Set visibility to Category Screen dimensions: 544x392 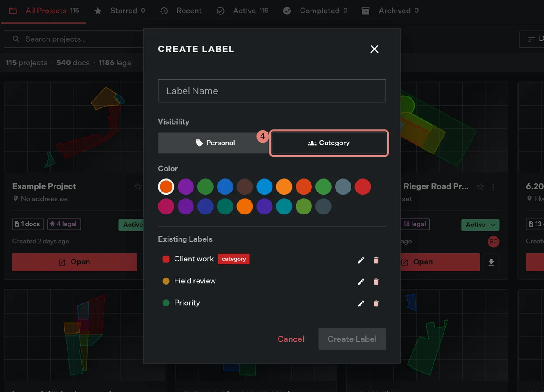[329, 143]
